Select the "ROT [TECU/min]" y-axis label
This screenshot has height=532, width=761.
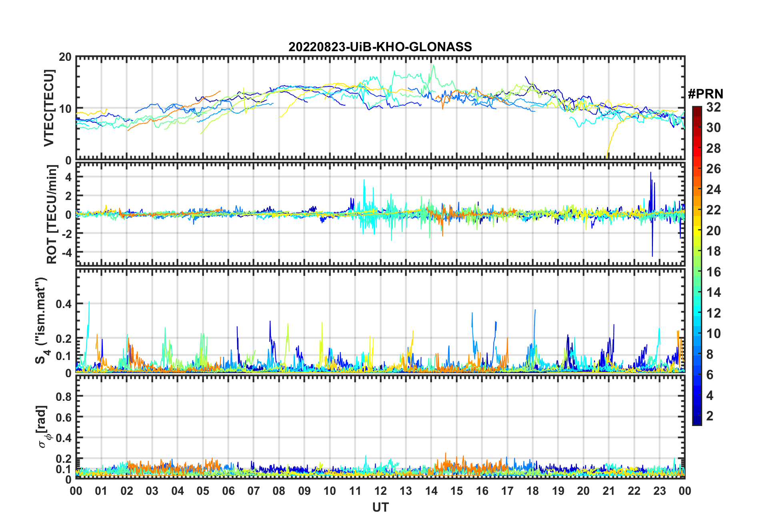(x=52, y=214)
